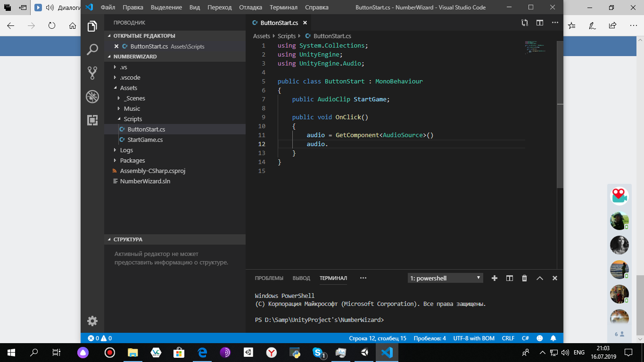Click the Edge browser back arrow

(10, 25)
